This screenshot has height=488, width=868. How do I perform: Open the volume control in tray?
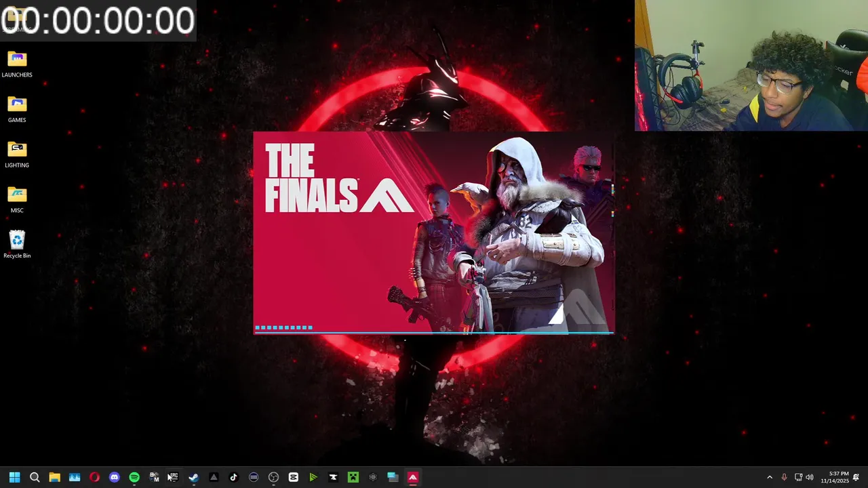(x=809, y=477)
